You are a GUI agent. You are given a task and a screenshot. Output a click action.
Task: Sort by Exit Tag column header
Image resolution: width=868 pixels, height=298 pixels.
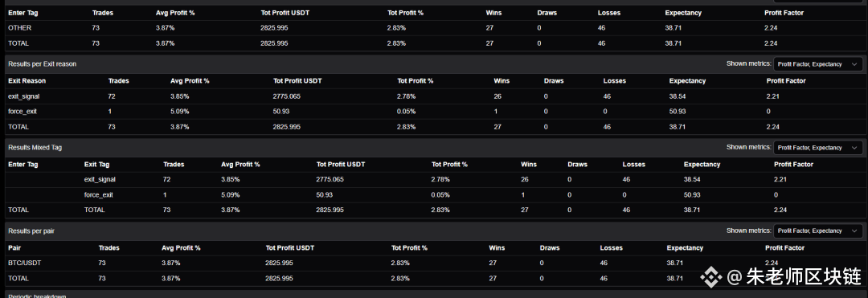pos(97,164)
